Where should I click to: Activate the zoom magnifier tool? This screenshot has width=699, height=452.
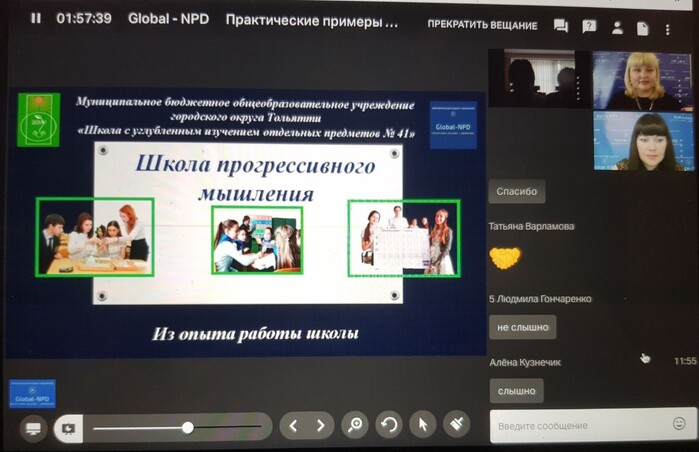click(x=355, y=425)
